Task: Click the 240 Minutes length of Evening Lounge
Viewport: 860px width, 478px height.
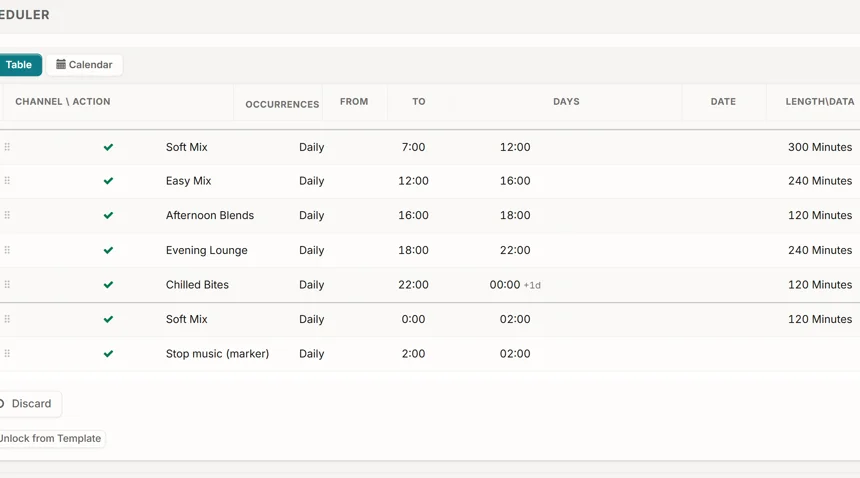Action: 820,250
